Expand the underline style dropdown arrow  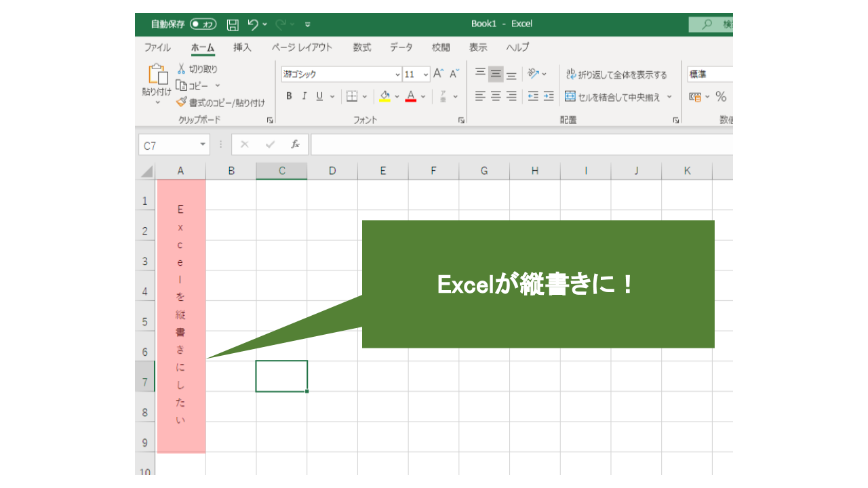tap(332, 96)
